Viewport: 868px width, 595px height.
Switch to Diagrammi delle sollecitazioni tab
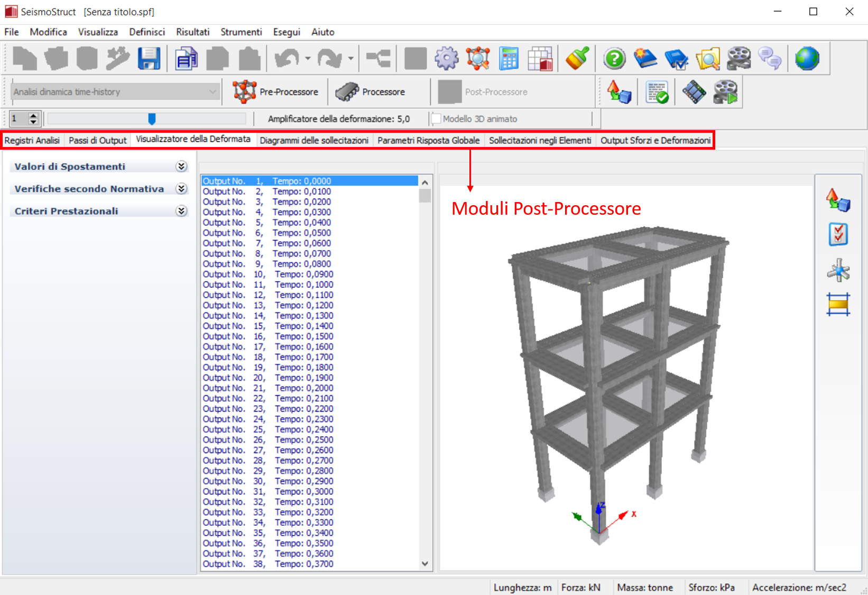click(314, 141)
